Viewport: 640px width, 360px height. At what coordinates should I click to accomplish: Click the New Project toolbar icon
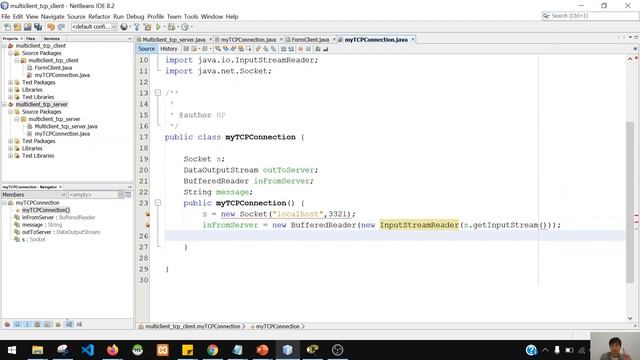point(17,27)
